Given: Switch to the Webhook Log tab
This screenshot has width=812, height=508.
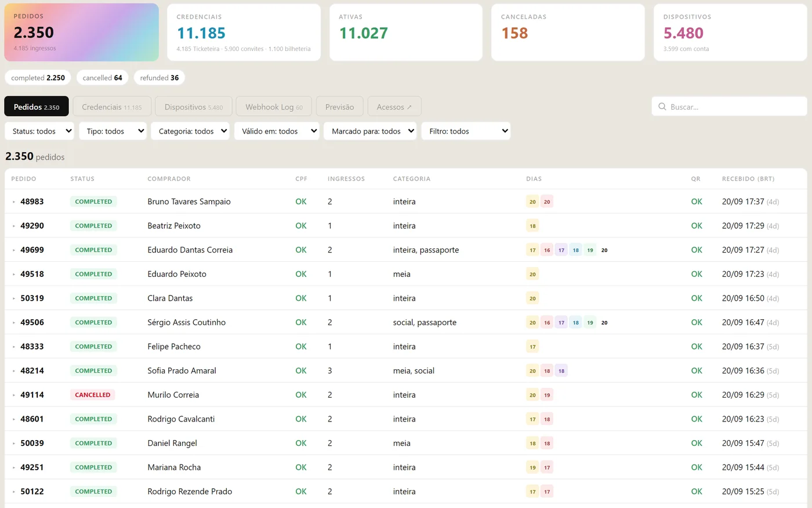Looking at the screenshot, I should pos(274,107).
